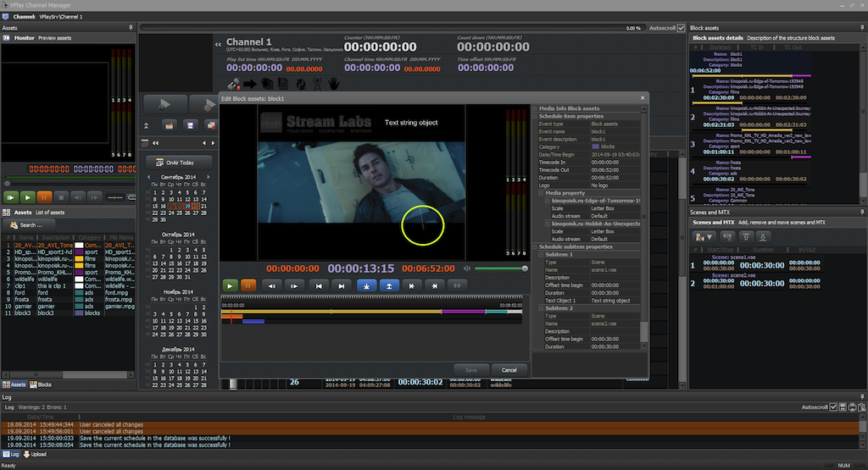868x470 pixels.
Task: Click the blue mark-out button in Edit Block dialog
Action: click(389, 285)
